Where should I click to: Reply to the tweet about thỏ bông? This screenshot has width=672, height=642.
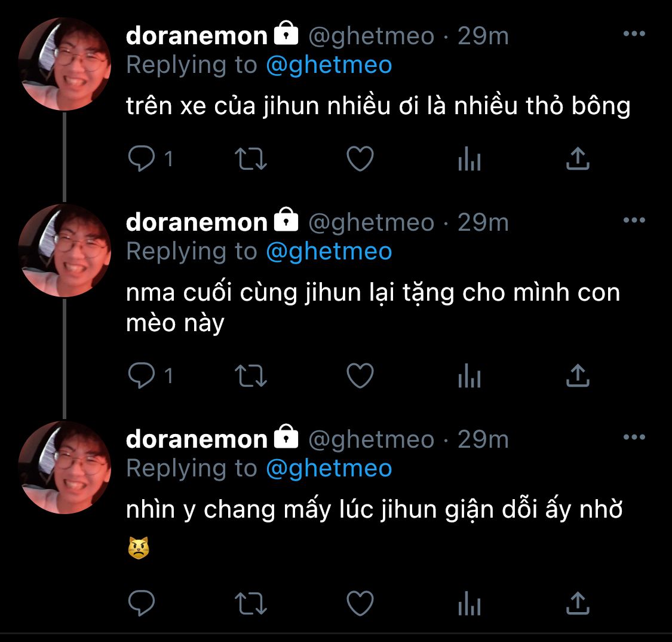point(142,158)
